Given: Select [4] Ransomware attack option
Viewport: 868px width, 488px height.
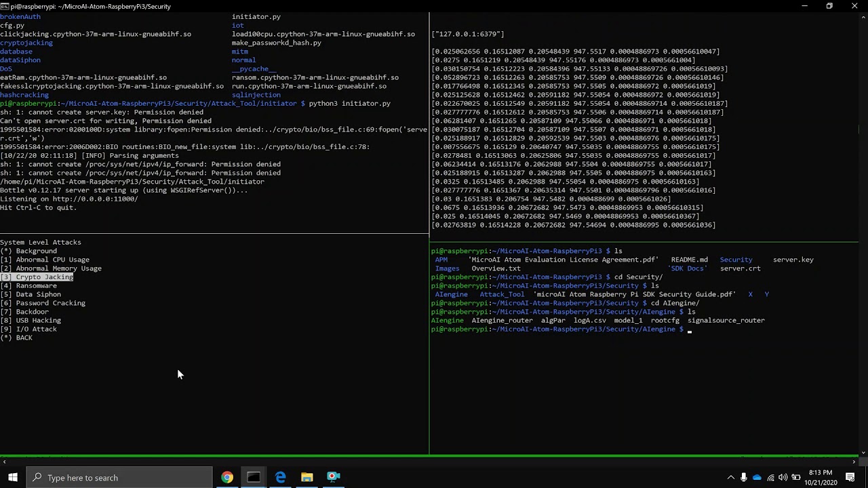Looking at the screenshot, I should click(28, 285).
